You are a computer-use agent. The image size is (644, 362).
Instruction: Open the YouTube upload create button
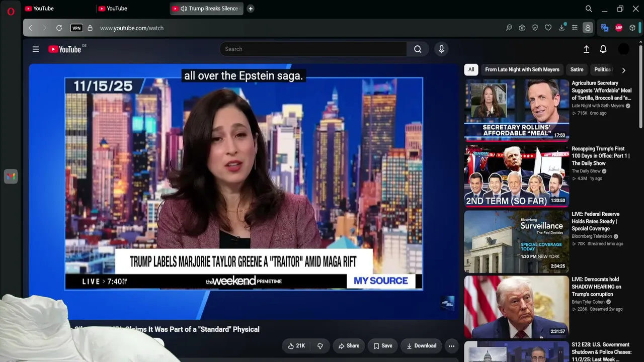(x=586, y=49)
